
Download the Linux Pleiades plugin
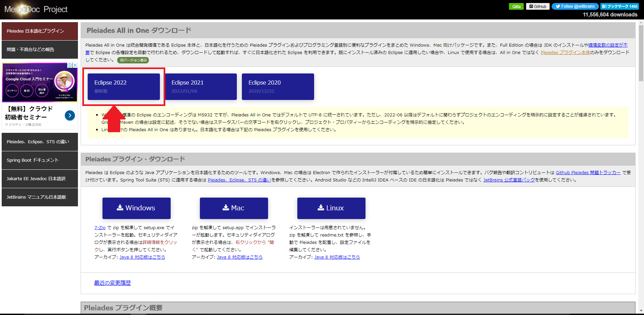[331, 208]
